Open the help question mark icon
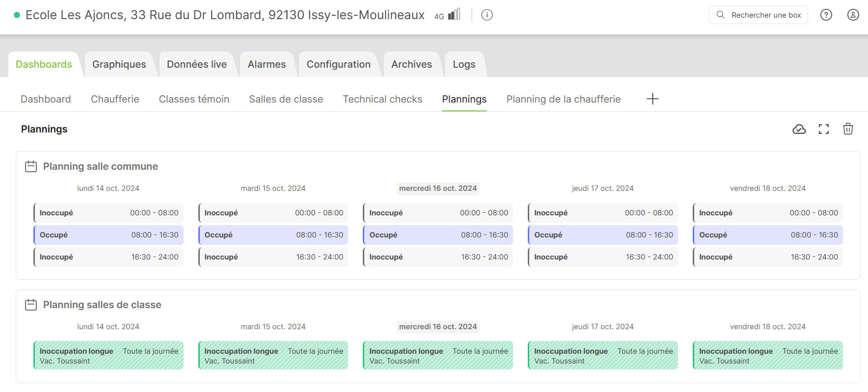This screenshot has width=868, height=392. coord(826,15)
